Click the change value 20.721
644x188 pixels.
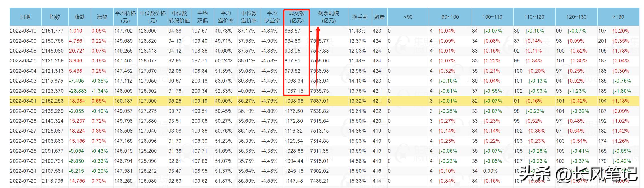[77, 51]
